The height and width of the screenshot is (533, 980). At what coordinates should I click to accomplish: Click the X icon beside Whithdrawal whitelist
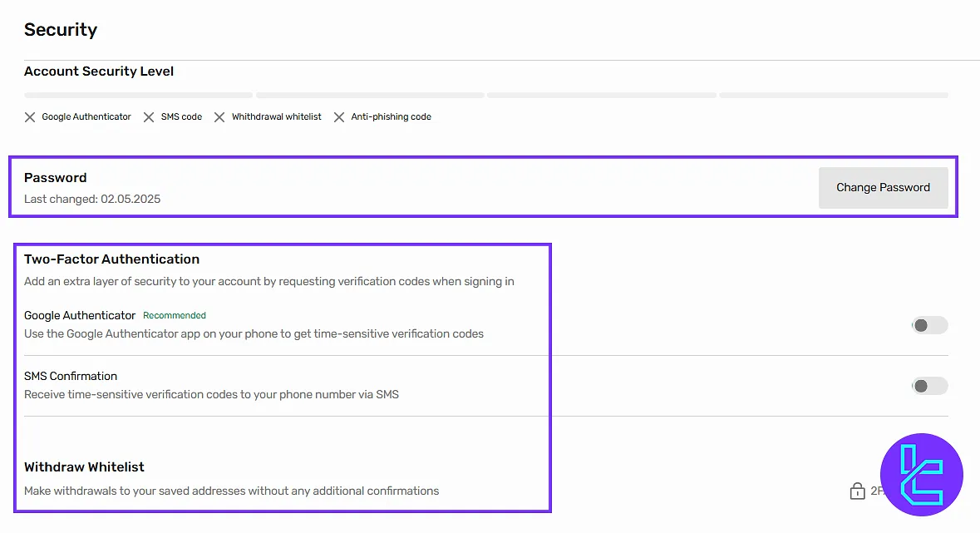(219, 117)
